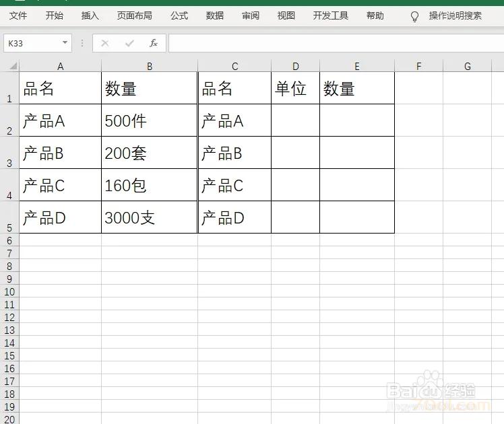Switch to the 页面布局 tab
This screenshot has height=424, width=504.
tap(134, 15)
